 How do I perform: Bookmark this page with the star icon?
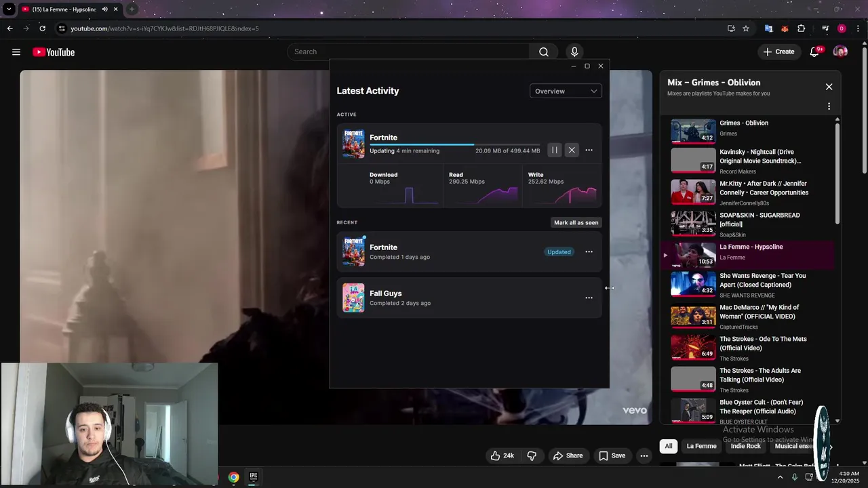[746, 28]
